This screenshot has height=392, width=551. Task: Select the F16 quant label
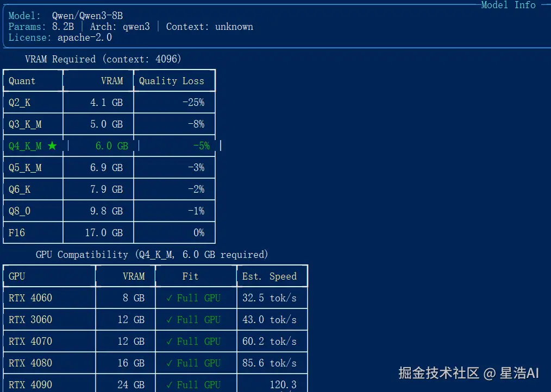[x=17, y=233]
